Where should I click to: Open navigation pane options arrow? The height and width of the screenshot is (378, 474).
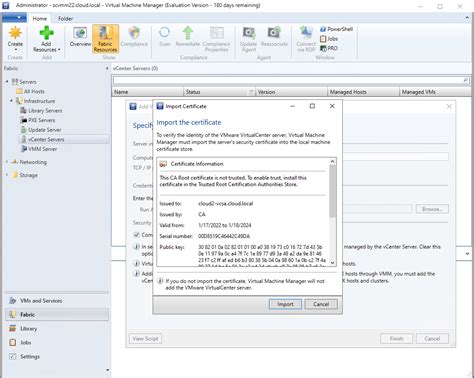pyautogui.click(x=107, y=370)
